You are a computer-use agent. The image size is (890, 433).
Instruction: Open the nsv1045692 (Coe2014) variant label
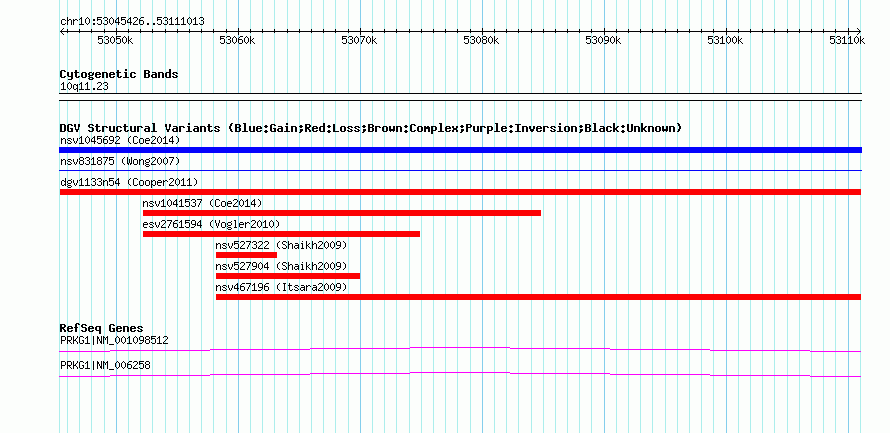pos(120,140)
